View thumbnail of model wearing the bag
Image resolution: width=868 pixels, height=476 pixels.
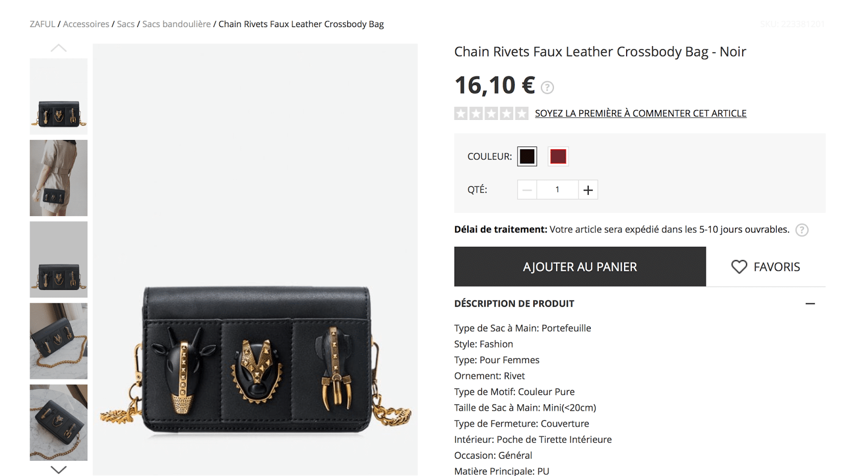(x=59, y=178)
